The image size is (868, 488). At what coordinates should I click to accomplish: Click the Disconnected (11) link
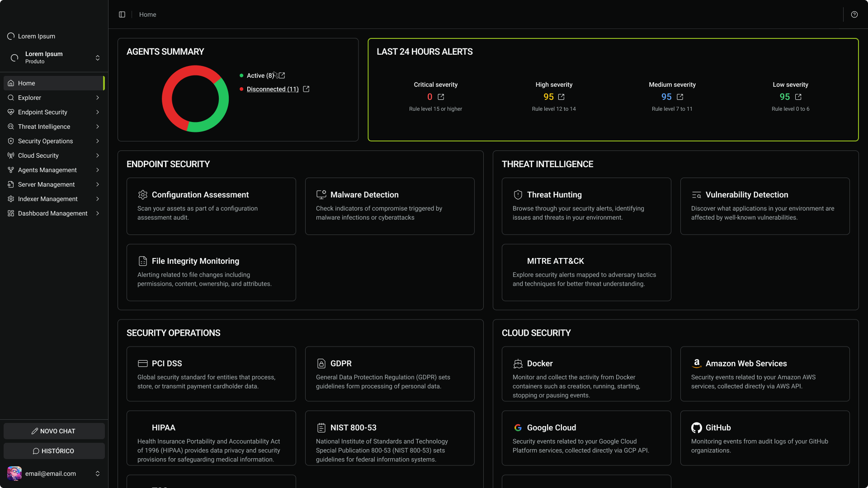click(273, 89)
